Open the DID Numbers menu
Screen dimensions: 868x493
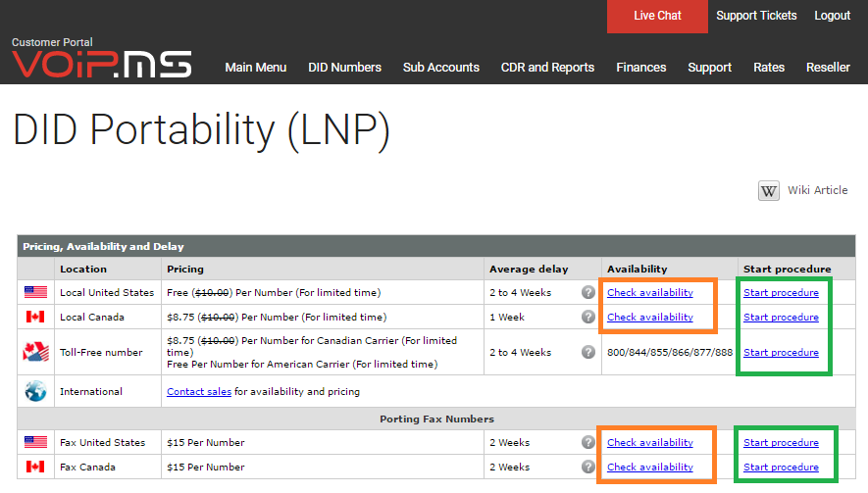tap(344, 68)
